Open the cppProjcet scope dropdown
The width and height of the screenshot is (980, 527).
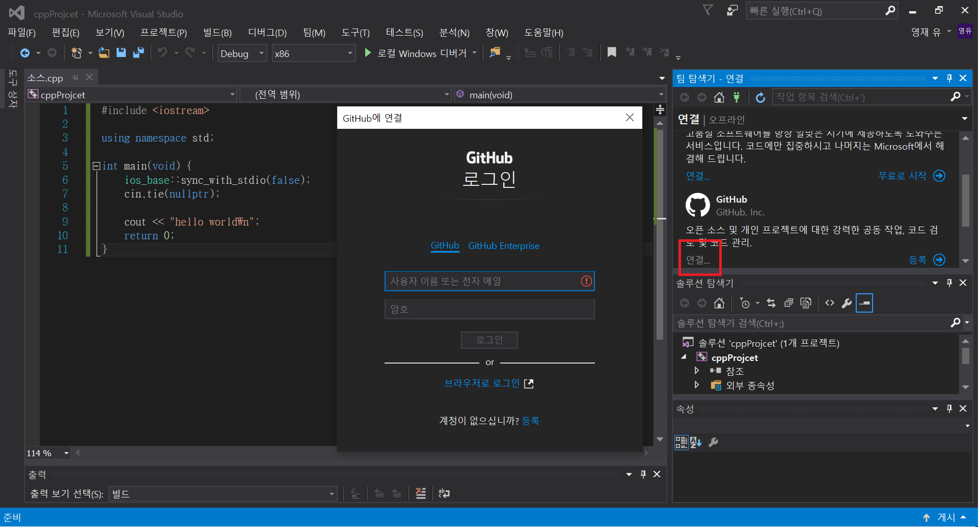pyautogui.click(x=232, y=95)
